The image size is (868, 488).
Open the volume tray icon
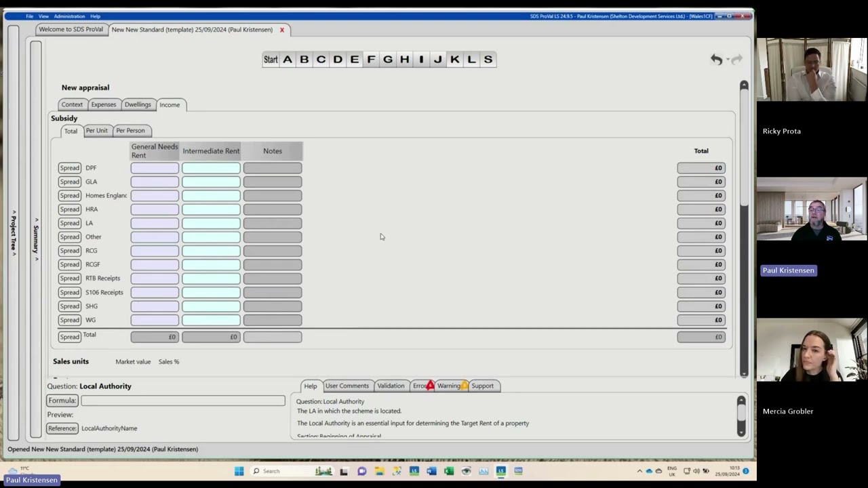[x=696, y=471]
